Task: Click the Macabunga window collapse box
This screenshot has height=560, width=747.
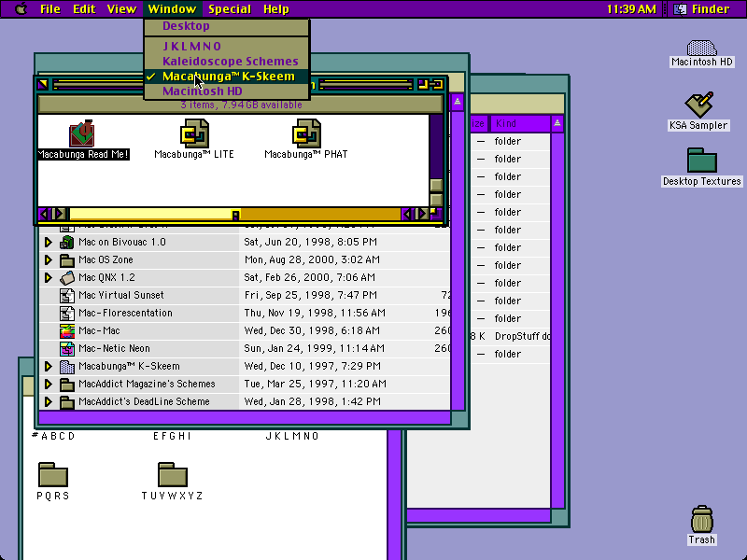Action: pos(437,85)
